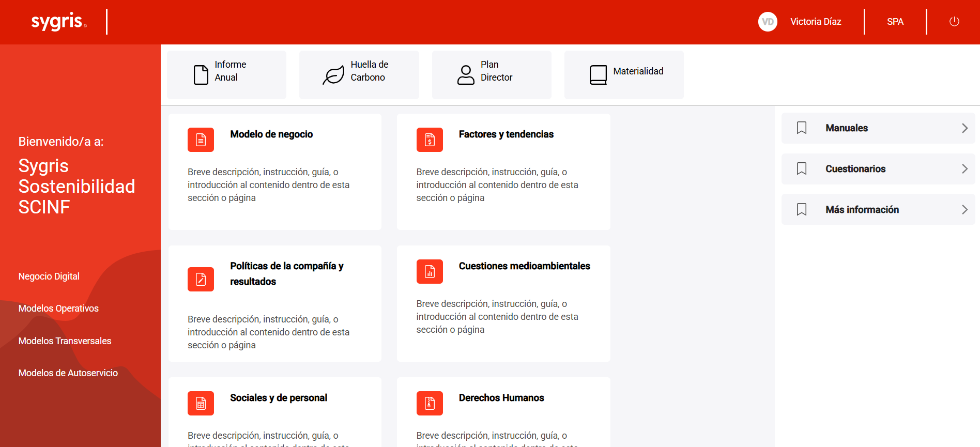
Task: Open the SPA language selector
Action: tap(895, 22)
